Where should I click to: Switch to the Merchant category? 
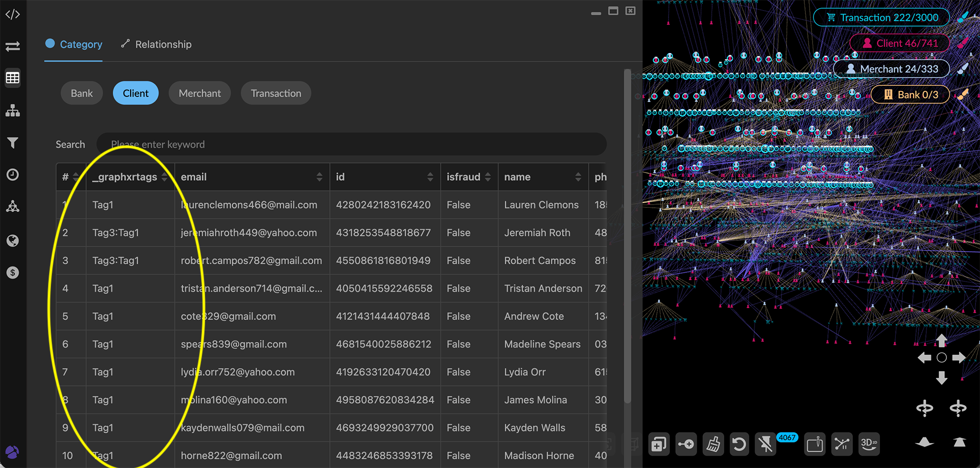(200, 93)
